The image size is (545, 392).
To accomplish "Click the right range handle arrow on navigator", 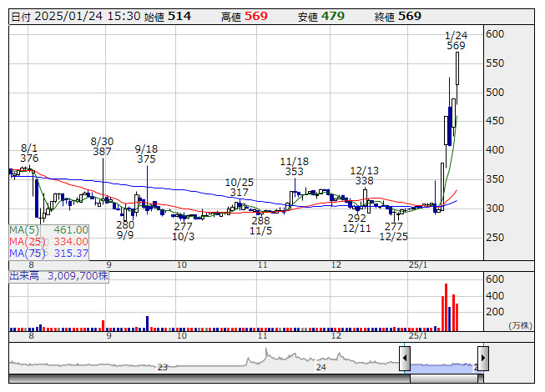I will click(483, 359).
